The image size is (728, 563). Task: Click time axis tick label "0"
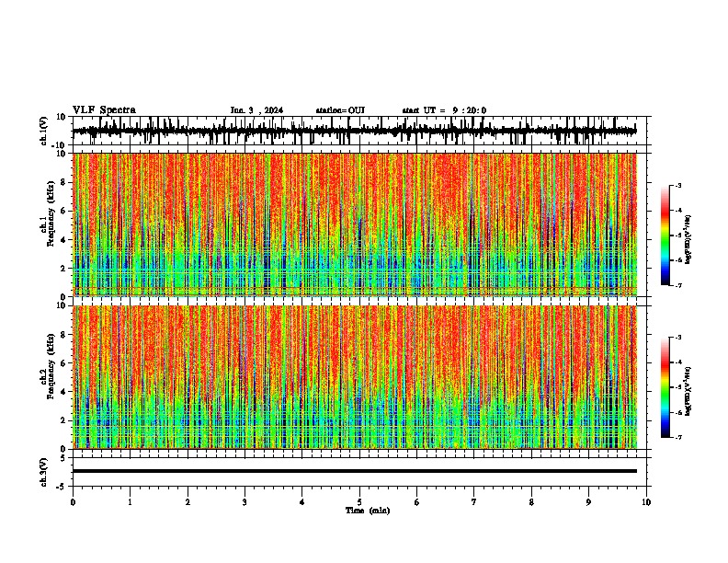point(73,502)
